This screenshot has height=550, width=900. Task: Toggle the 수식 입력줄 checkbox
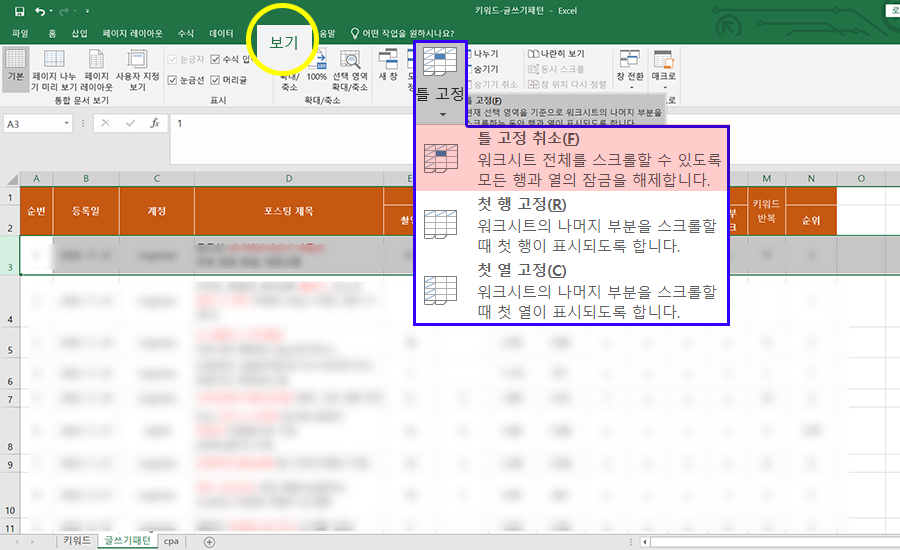[x=215, y=59]
